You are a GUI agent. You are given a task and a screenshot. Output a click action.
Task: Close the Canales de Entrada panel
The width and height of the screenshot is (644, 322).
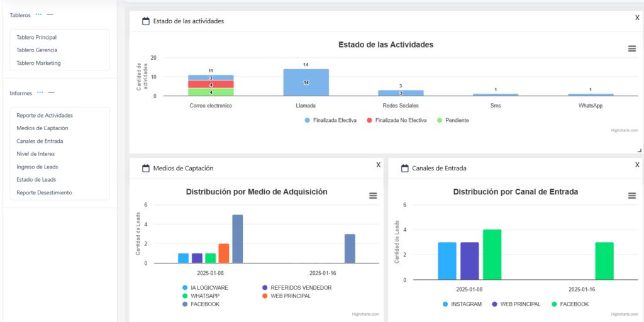coord(638,165)
